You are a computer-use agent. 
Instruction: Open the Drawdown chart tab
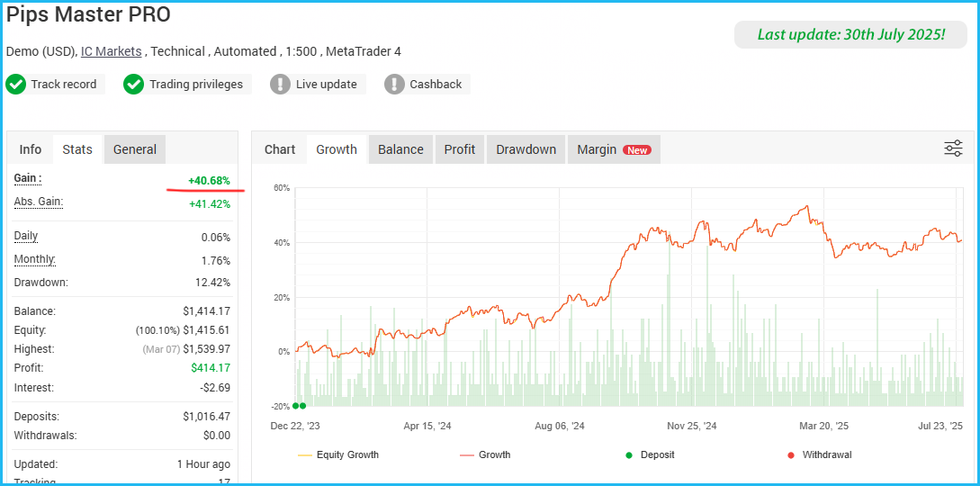[x=526, y=149]
